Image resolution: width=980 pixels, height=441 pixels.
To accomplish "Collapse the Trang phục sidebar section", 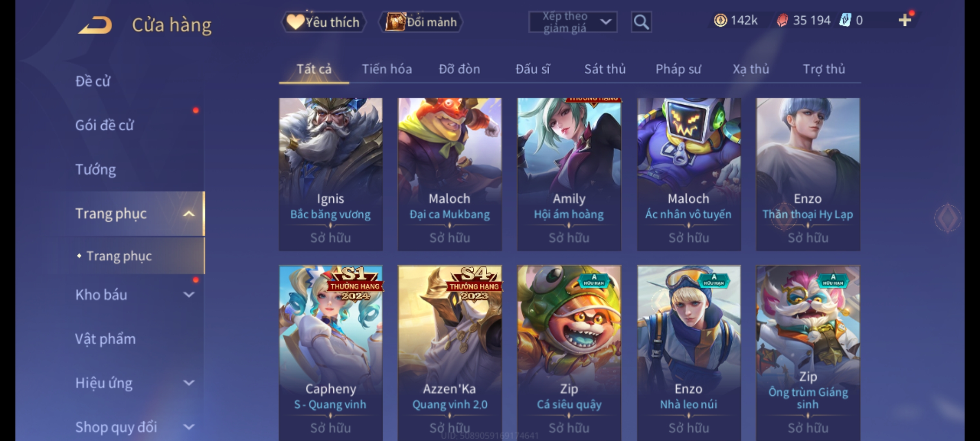I will (x=189, y=214).
